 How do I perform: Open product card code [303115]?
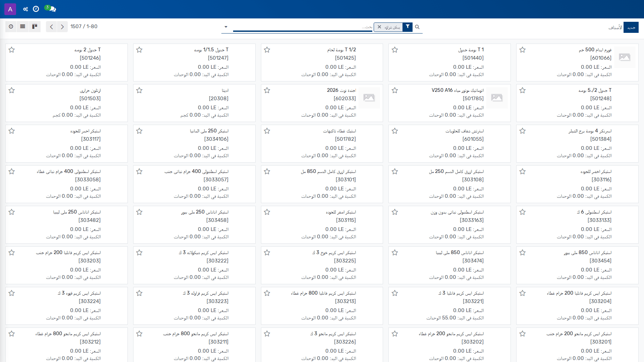[346, 220]
